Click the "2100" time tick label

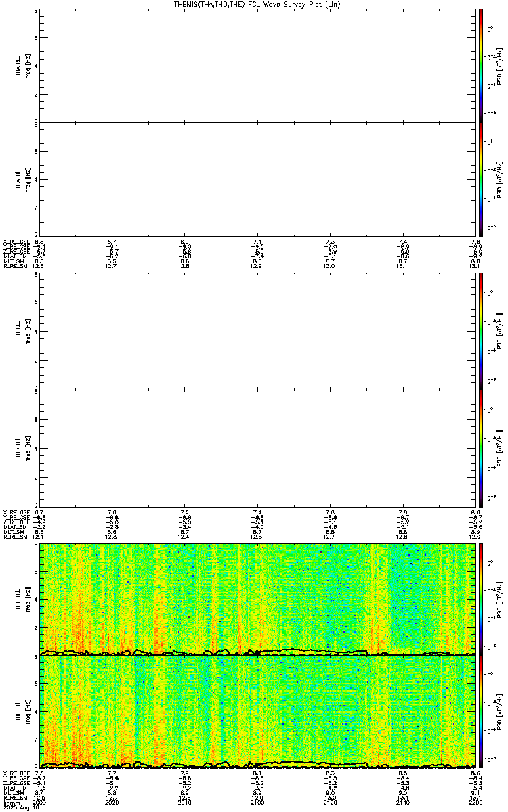coord(257,803)
